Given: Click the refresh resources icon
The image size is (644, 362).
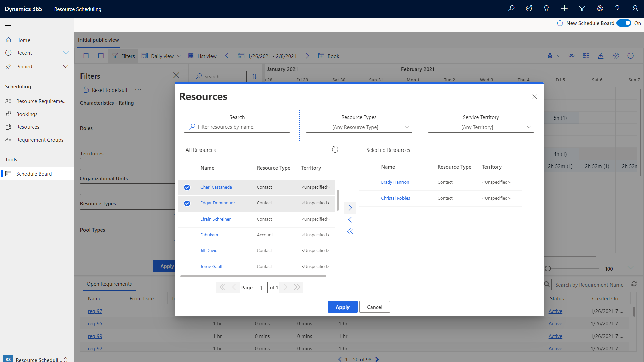Looking at the screenshot, I should tap(335, 149).
